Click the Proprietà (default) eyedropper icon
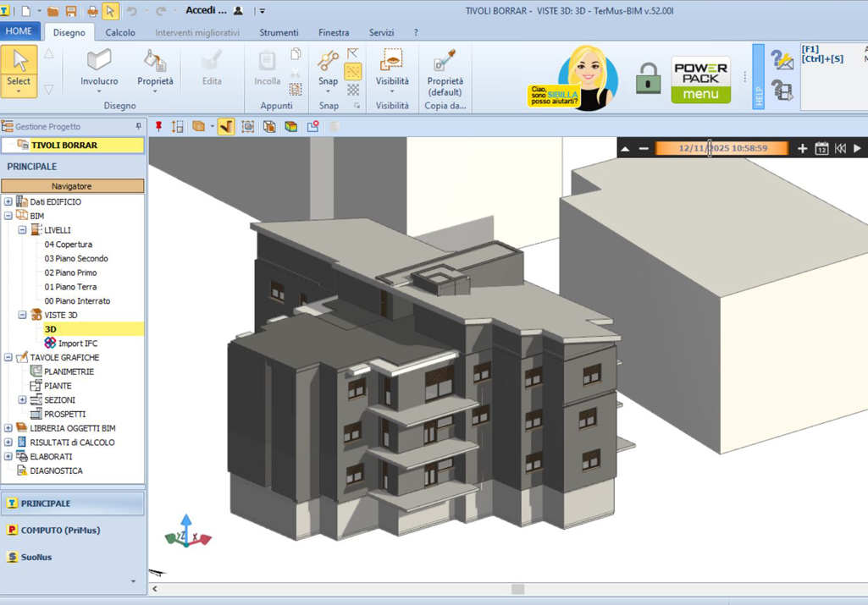868x605 pixels. coord(445,61)
